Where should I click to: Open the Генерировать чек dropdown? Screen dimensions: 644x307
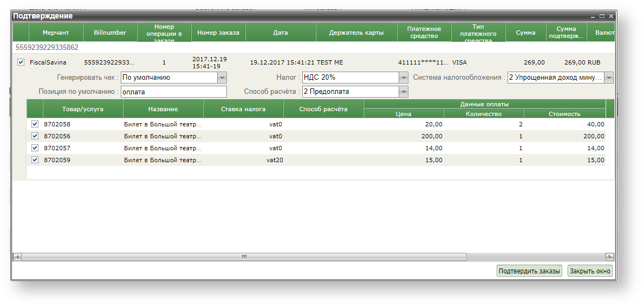(x=222, y=78)
